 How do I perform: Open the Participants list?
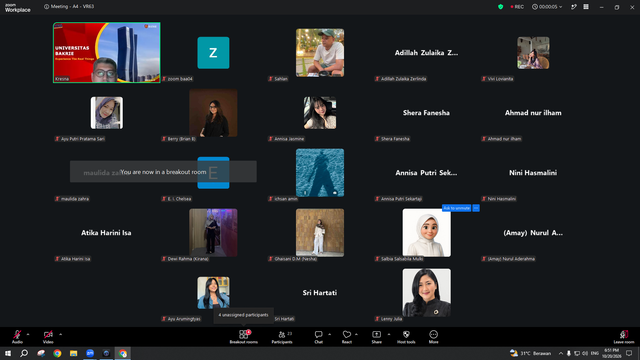[282, 337]
